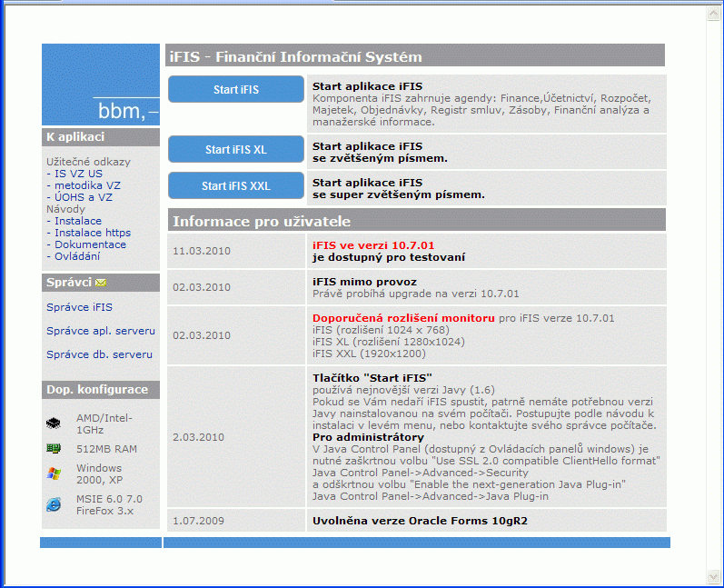This screenshot has width=724, height=588.
Task: Click the iFIS XL (rozlišení 1280x1024) line
Action: pos(388,342)
